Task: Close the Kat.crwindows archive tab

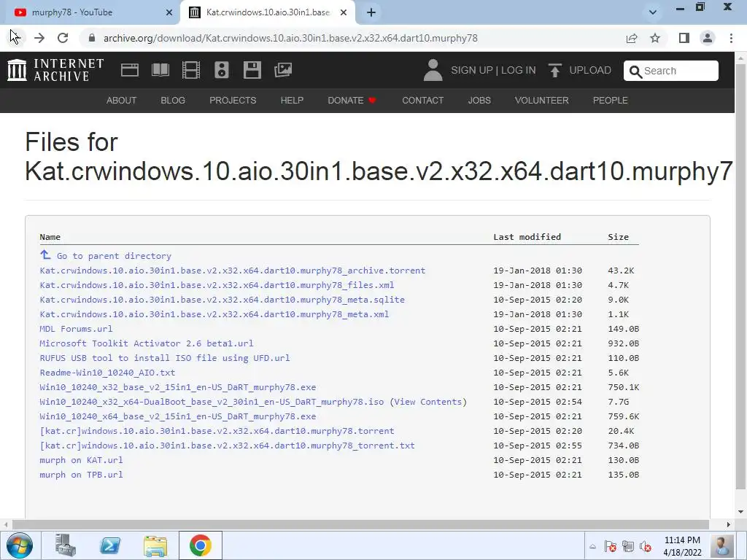Action: click(344, 12)
